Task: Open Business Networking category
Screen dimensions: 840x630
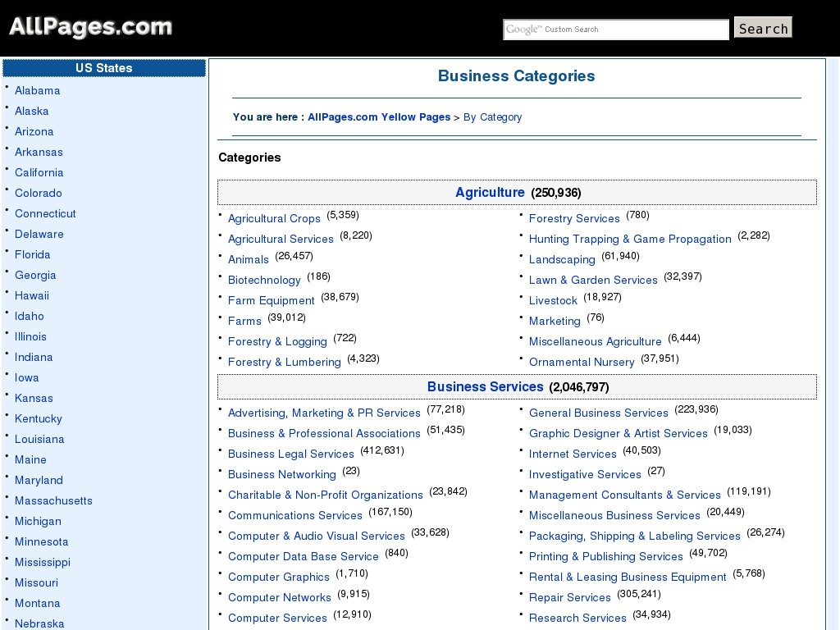Action: pos(282,475)
